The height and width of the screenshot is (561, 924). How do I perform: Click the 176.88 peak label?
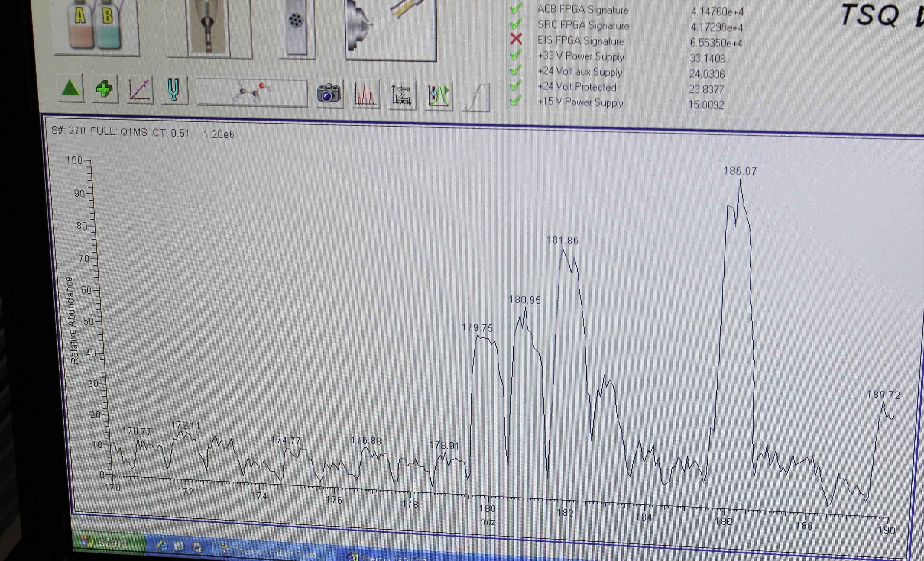tap(366, 441)
